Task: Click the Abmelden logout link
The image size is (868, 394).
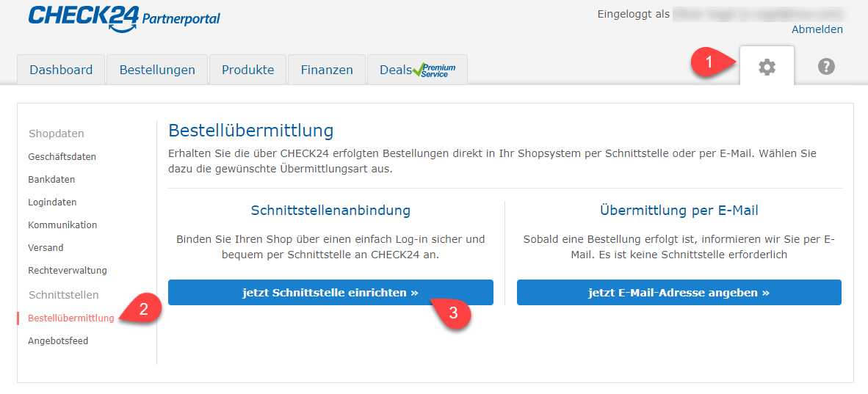Action: click(817, 29)
